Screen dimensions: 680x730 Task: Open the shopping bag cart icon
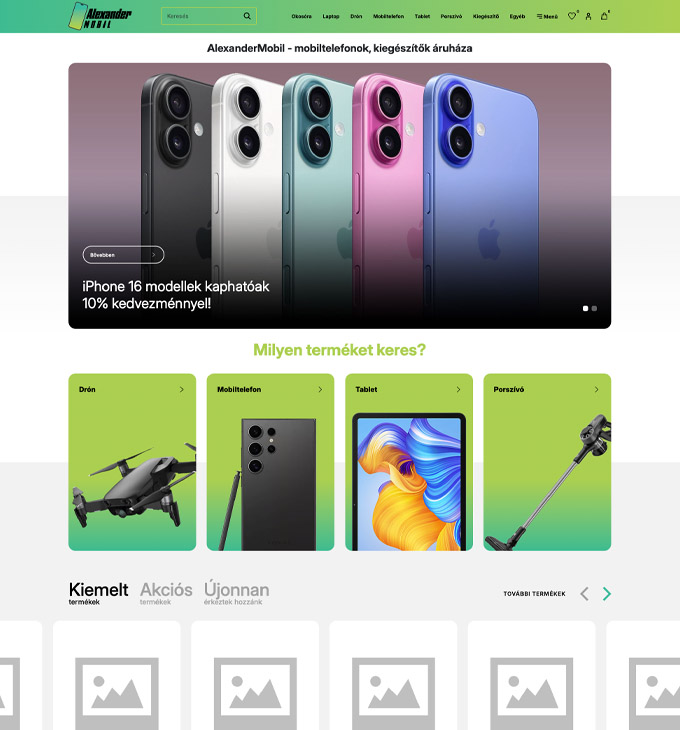(604, 16)
